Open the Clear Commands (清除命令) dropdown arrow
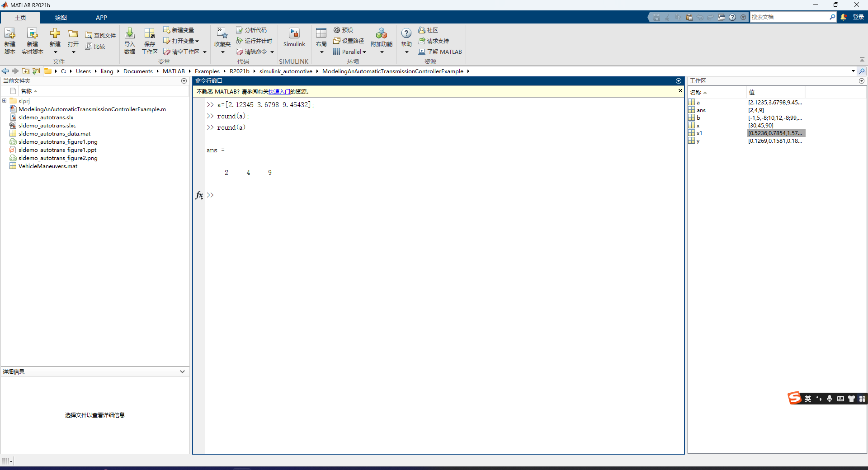 [272, 52]
